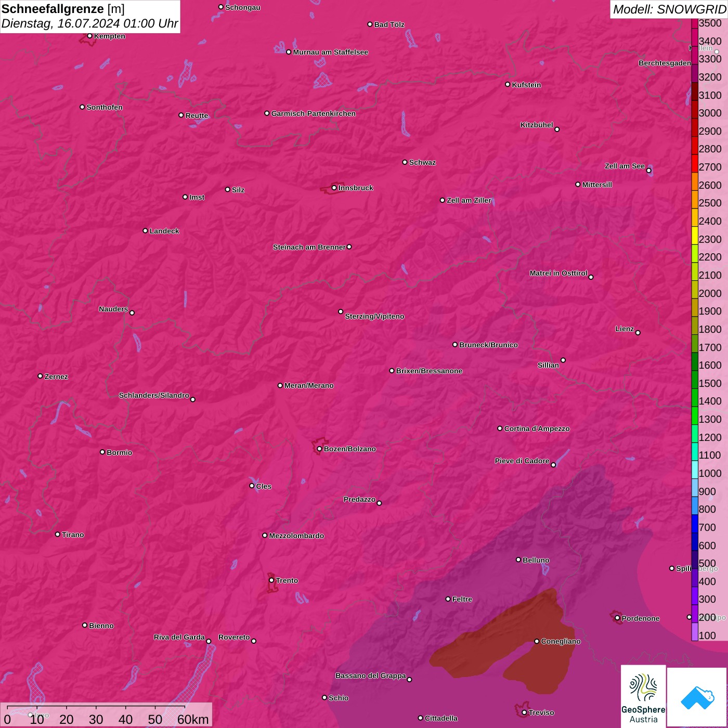Image resolution: width=728 pixels, height=728 pixels.
Task: Click the Tirano marker dot
Action: coord(57,534)
